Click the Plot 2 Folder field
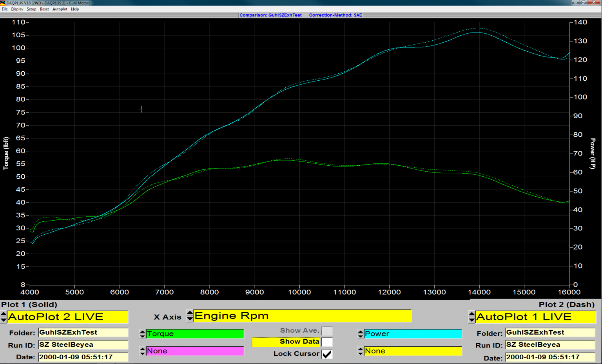Screen dimensions: 602x364 tap(550, 333)
